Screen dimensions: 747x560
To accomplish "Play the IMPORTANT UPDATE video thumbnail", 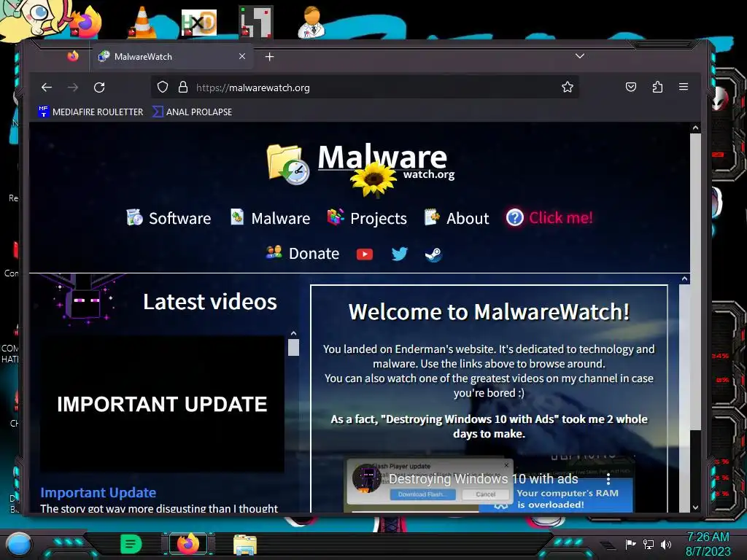I will coord(162,404).
